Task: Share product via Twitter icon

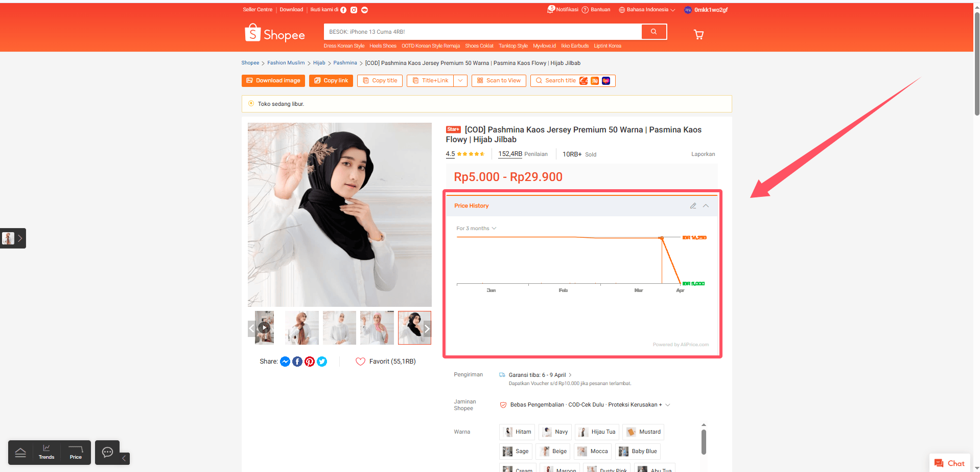Action: 322,362
